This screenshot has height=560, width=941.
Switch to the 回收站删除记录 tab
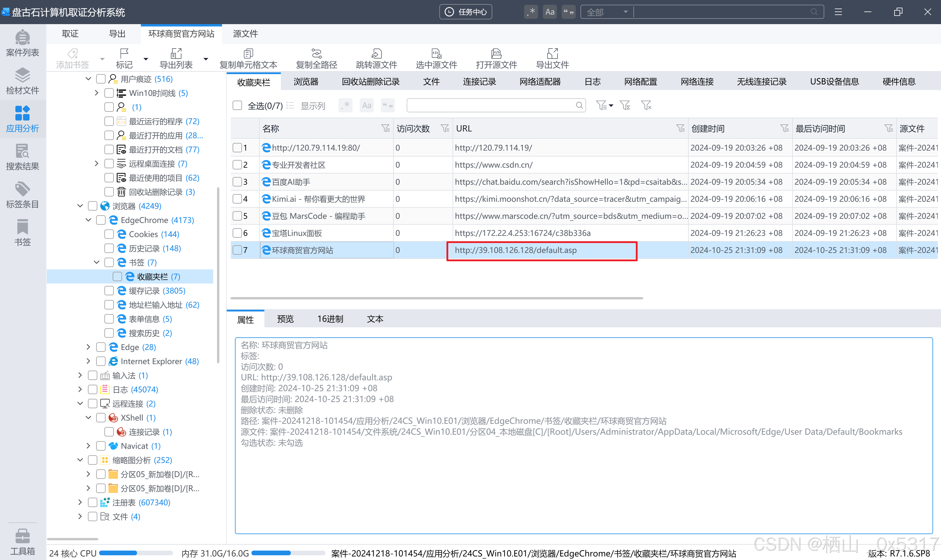click(370, 81)
